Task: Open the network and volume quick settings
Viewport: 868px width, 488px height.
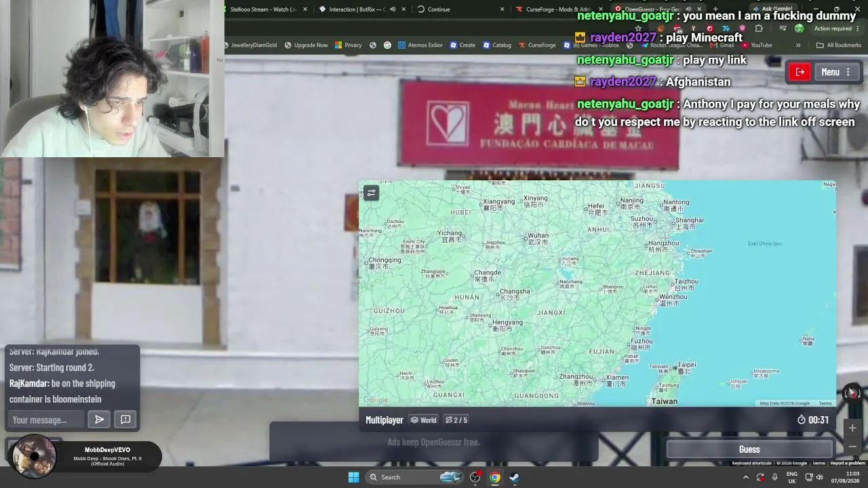Action: tap(816, 477)
